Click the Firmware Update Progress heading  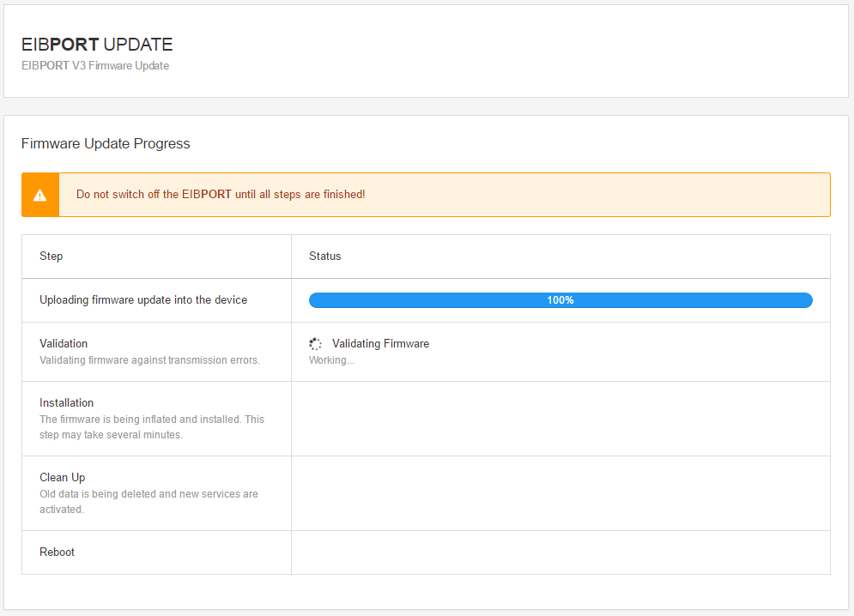point(106,143)
